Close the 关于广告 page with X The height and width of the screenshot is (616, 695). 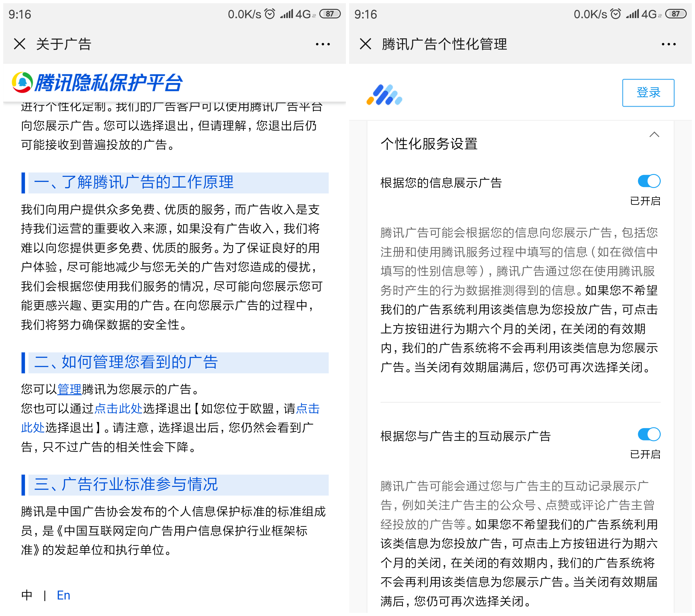click(x=20, y=44)
